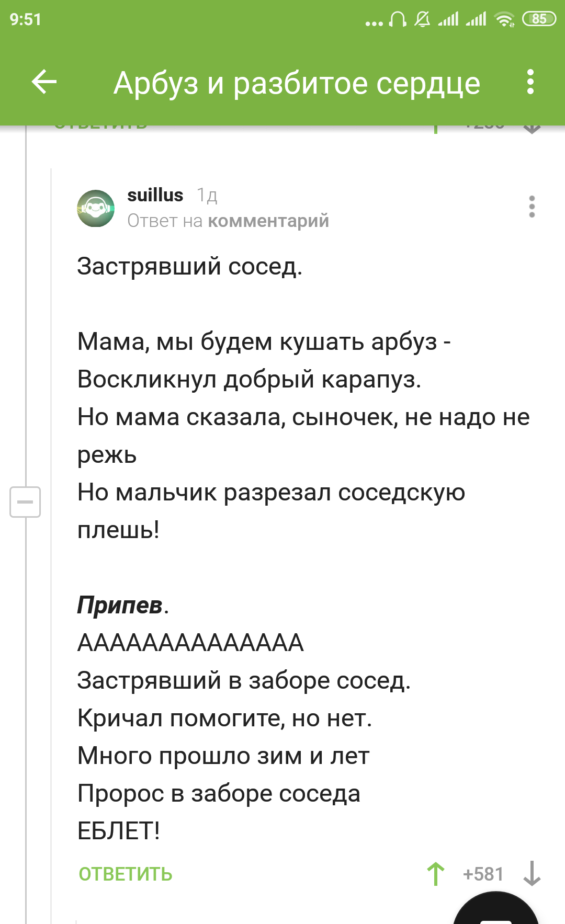The width and height of the screenshot is (565, 924).
Task: Tap the battery indicator showing 85
Action: click(539, 19)
